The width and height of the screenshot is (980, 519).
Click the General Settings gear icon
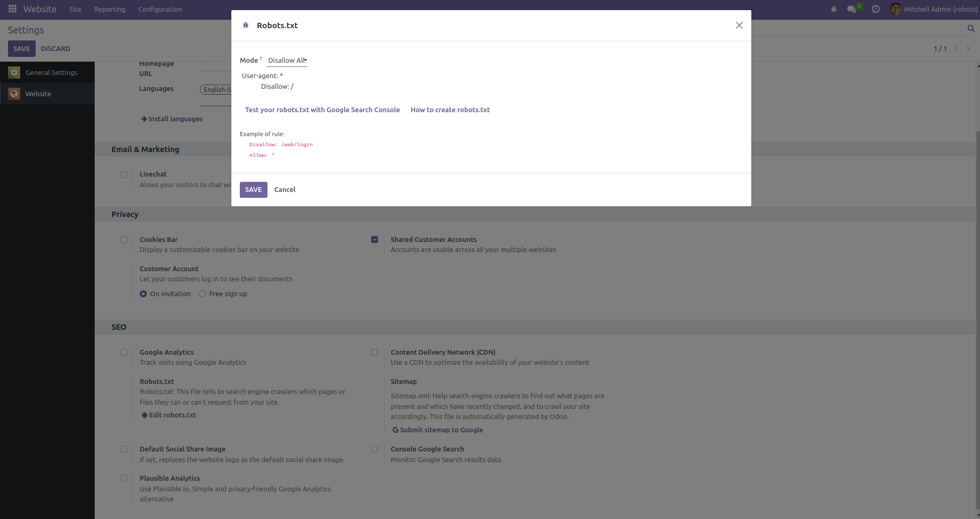[14, 72]
